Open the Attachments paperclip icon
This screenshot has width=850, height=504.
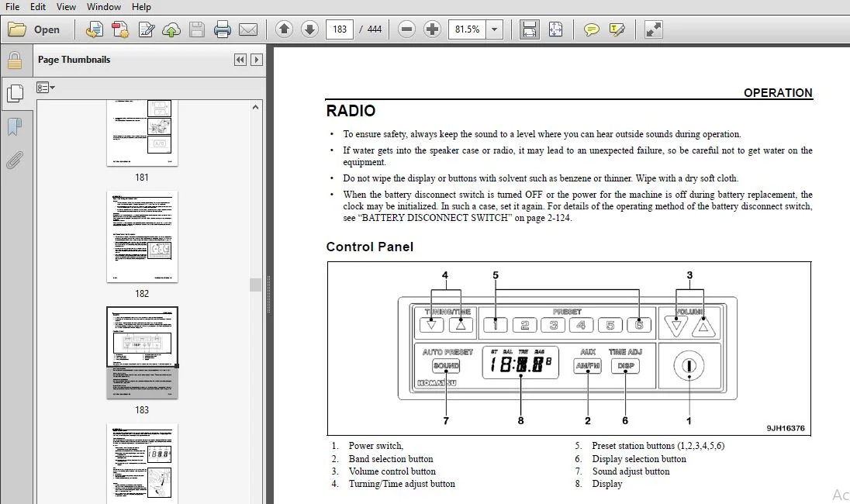[15, 160]
